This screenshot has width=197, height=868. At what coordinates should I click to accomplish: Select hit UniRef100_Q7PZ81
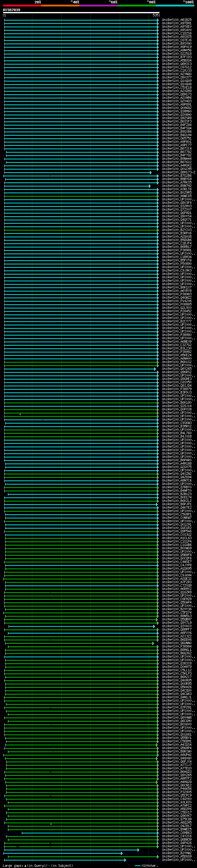pos(176,708)
